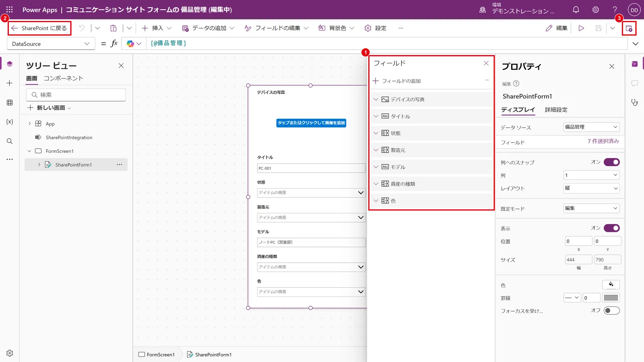Click the publish to SharePoint icon

629,28
